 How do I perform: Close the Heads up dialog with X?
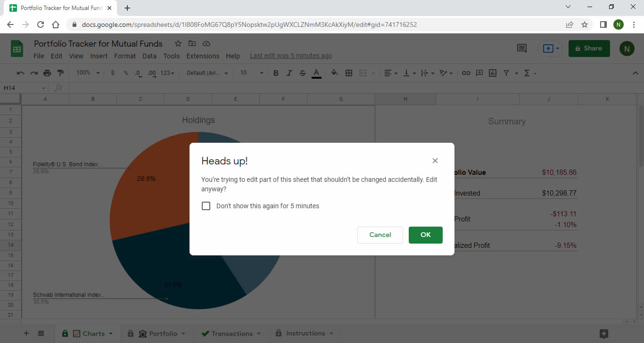pyautogui.click(x=435, y=161)
